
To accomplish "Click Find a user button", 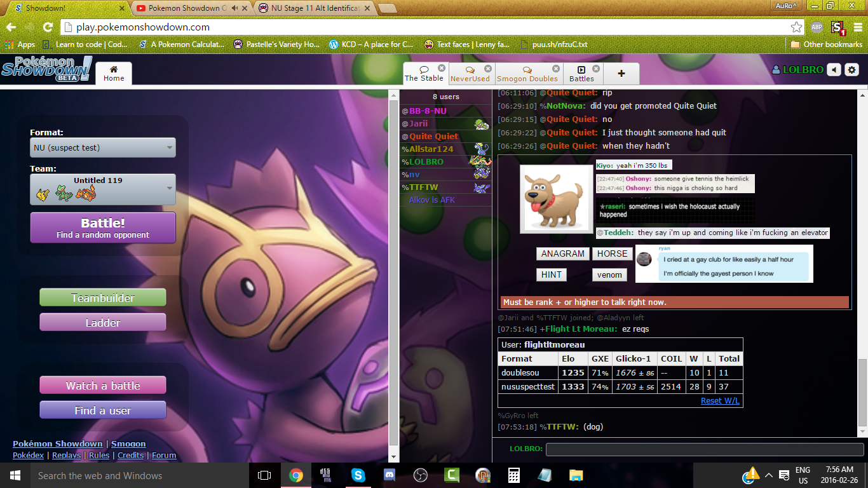I will [103, 410].
